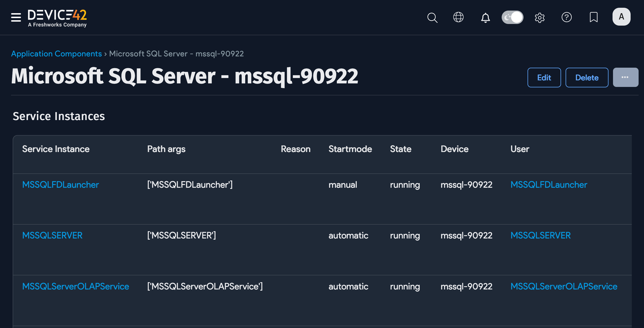Open the notifications bell
This screenshot has width=644, height=328.
(485, 17)
